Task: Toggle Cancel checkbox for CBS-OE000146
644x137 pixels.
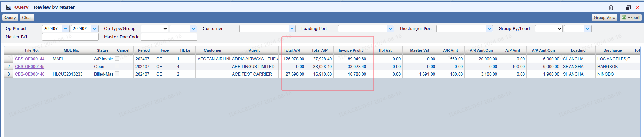Action: pyautogui.click(x=117, y=74)
